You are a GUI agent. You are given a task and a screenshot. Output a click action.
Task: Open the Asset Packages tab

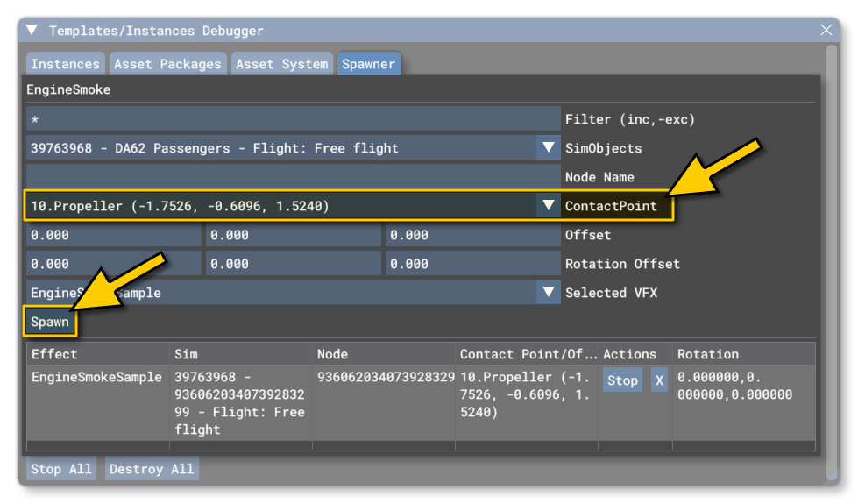click(x=167, y=64)
